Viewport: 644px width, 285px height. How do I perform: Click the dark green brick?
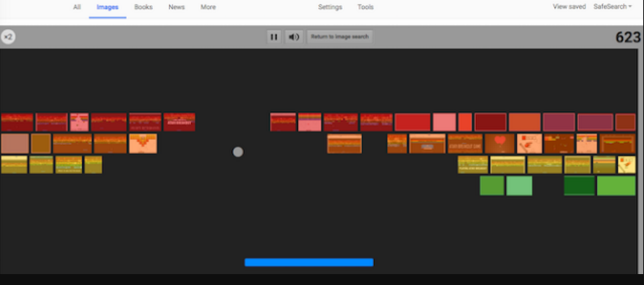click(x=579, y=185)
